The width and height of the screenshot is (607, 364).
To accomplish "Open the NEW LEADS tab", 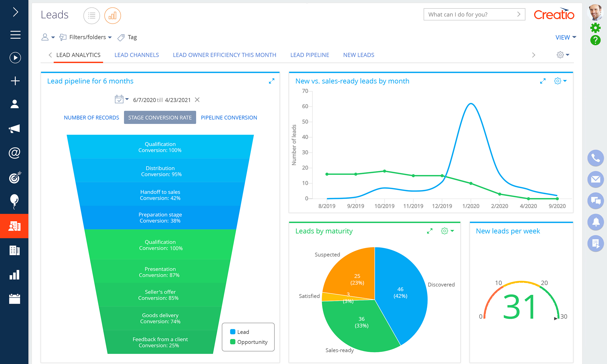I will [359, 55].
